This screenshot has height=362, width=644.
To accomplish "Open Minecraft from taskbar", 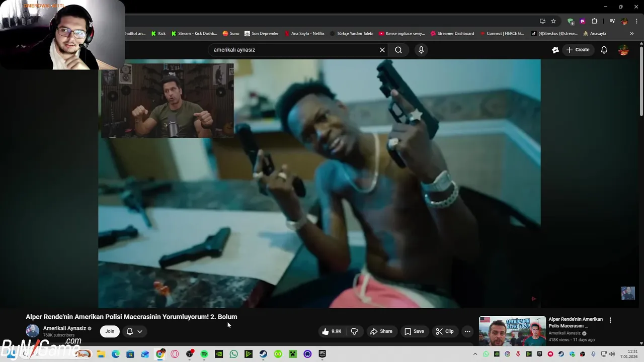I will pyautogui.click(x=293, y=354).
